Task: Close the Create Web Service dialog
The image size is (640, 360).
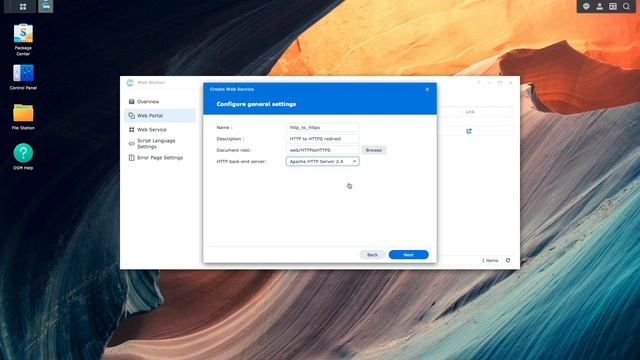Action: (427, 89)
